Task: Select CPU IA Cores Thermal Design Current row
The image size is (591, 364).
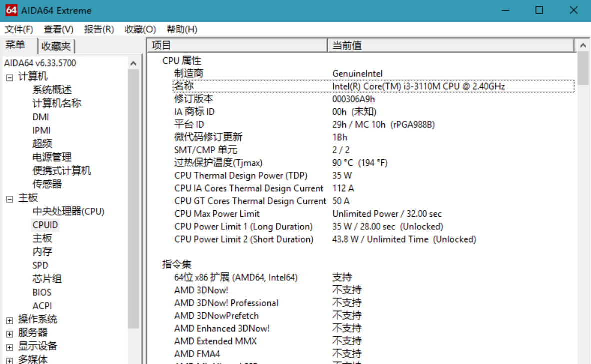Action: pos(374,188)
